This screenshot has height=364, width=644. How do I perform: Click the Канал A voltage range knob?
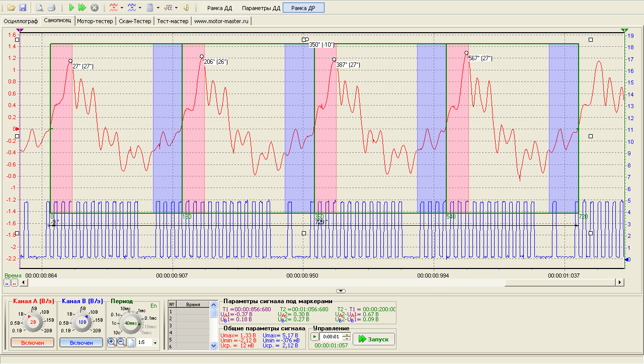[x=33, y=322]
